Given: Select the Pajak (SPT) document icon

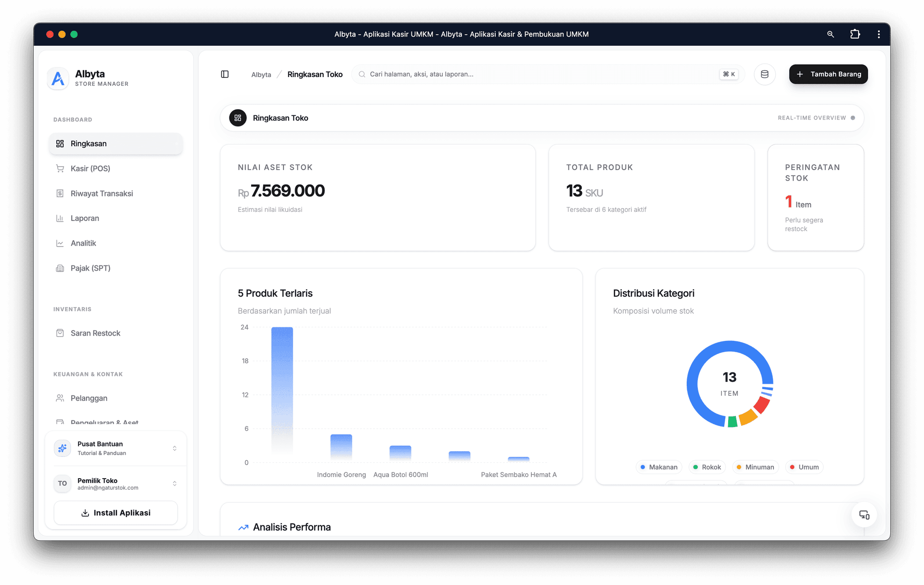Looking at the screenshot, I should coord(60,268).
